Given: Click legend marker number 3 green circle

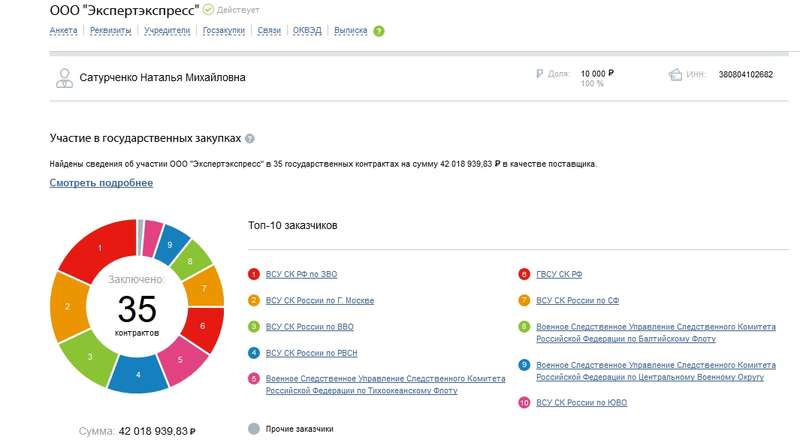Looking at the screenshot, I should pyautogui.click(x=254, y=327).
